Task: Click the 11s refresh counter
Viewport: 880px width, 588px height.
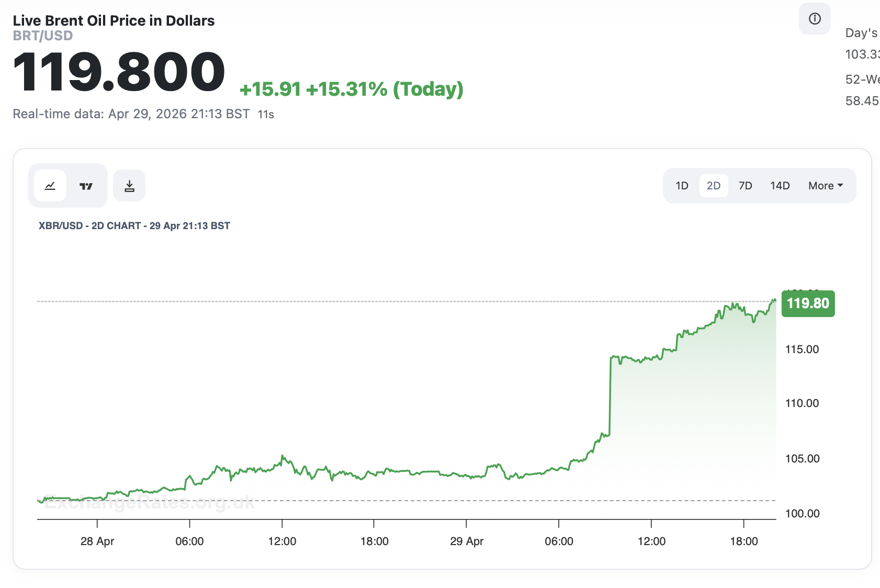Action: [x=266, y=115]
